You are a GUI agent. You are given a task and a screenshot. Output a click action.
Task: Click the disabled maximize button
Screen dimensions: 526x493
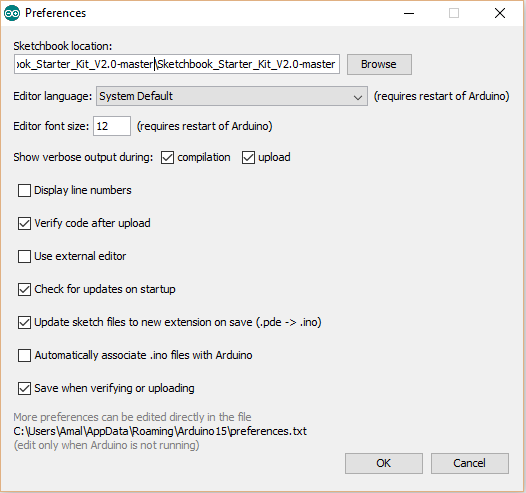pos(454,13)
